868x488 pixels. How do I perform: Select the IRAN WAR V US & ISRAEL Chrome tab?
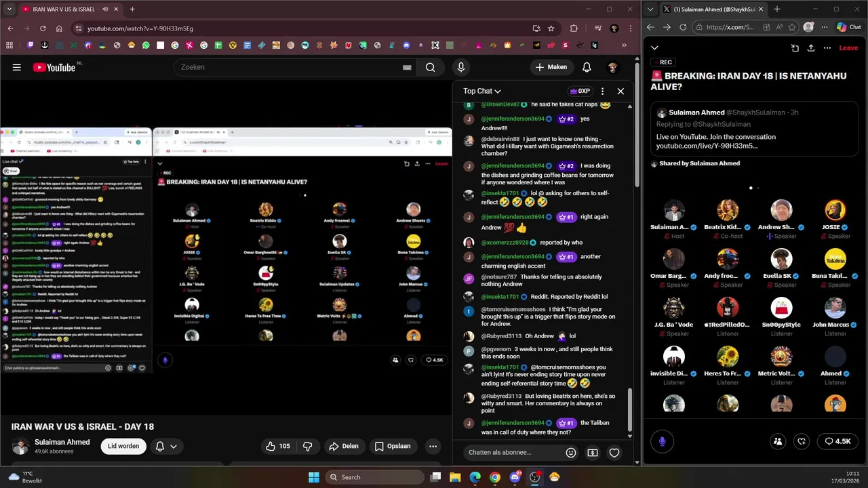(70, 9)
